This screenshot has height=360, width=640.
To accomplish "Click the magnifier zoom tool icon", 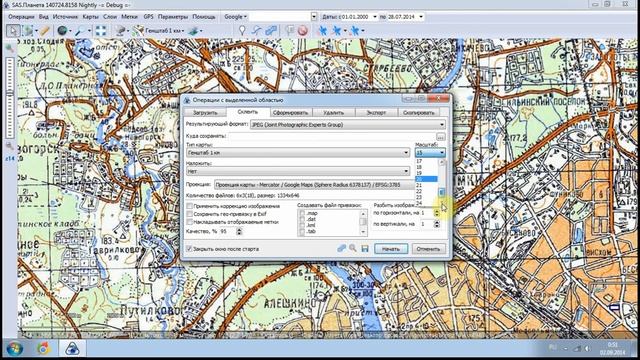I will (80, 31).
